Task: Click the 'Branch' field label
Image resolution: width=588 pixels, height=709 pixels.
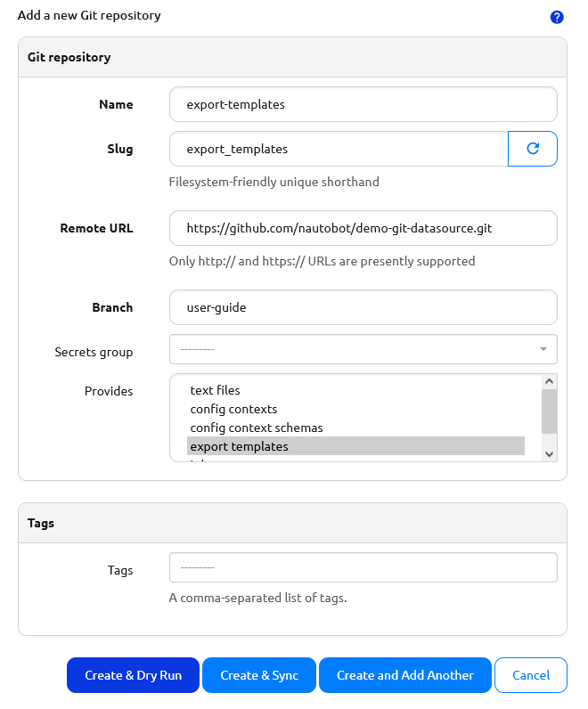Action: [x=112, y=307]
